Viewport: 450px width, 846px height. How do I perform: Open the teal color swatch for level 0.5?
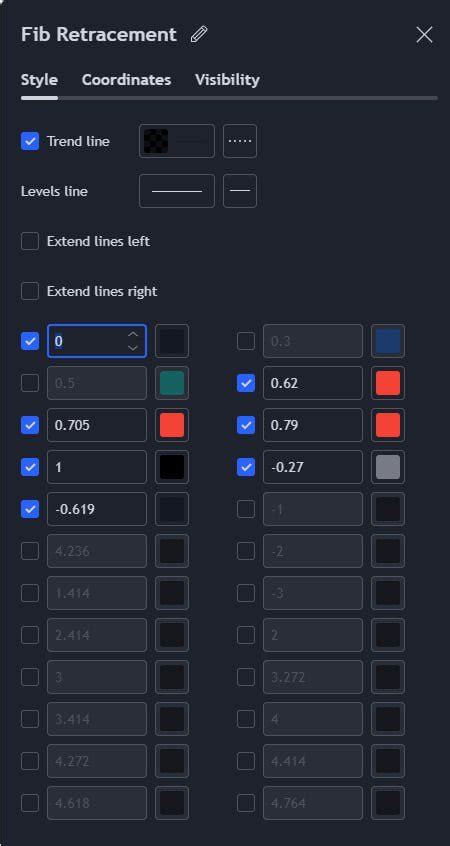pos(172,383)
